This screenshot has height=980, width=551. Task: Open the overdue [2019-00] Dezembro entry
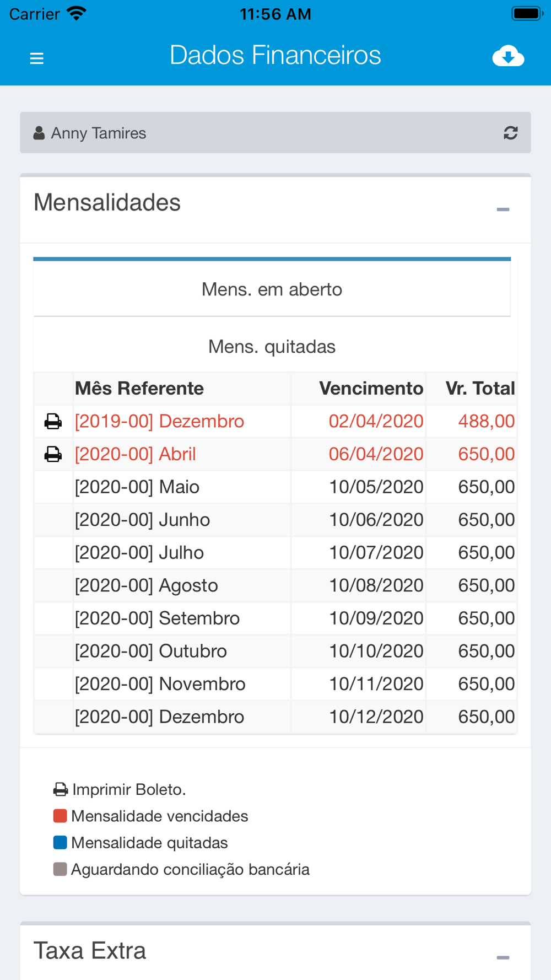pyautogui.click(x=159, y=421)
